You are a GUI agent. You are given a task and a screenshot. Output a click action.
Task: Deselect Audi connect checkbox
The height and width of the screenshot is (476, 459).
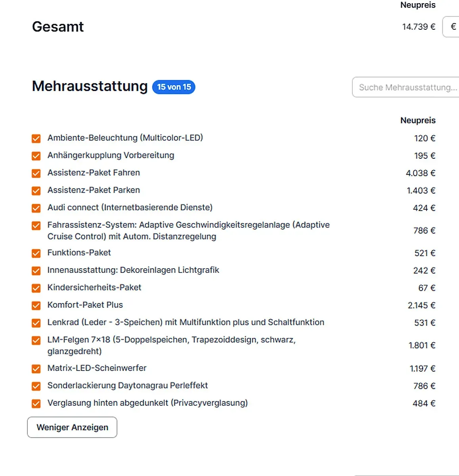tap(36, 208)
